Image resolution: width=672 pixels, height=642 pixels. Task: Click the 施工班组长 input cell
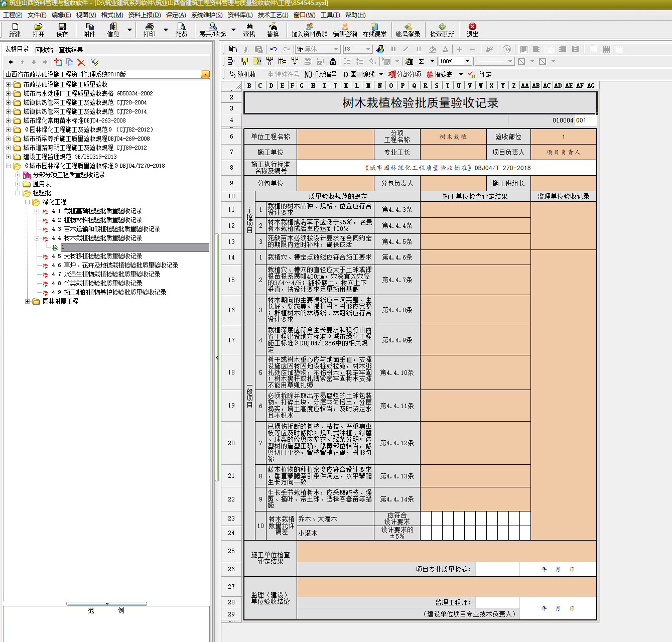pos(564,183)
